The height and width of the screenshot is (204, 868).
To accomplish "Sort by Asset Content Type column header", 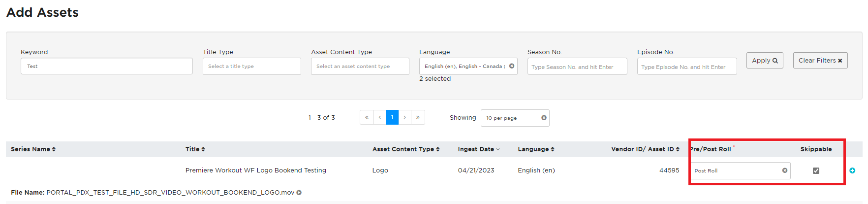I will pos(406,149).
